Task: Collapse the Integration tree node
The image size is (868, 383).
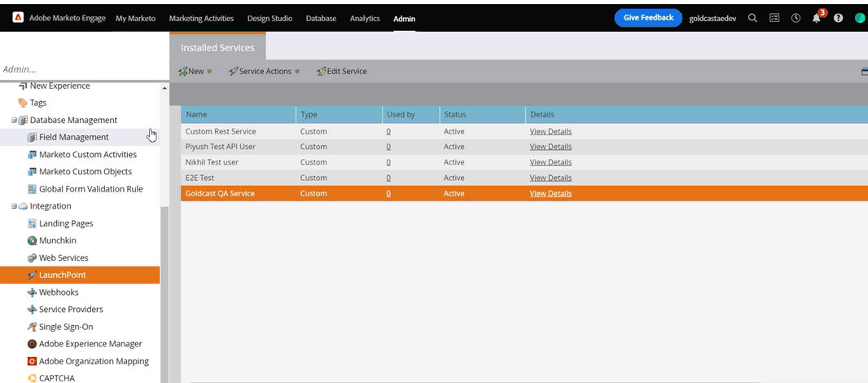Action: click(14, 206)
